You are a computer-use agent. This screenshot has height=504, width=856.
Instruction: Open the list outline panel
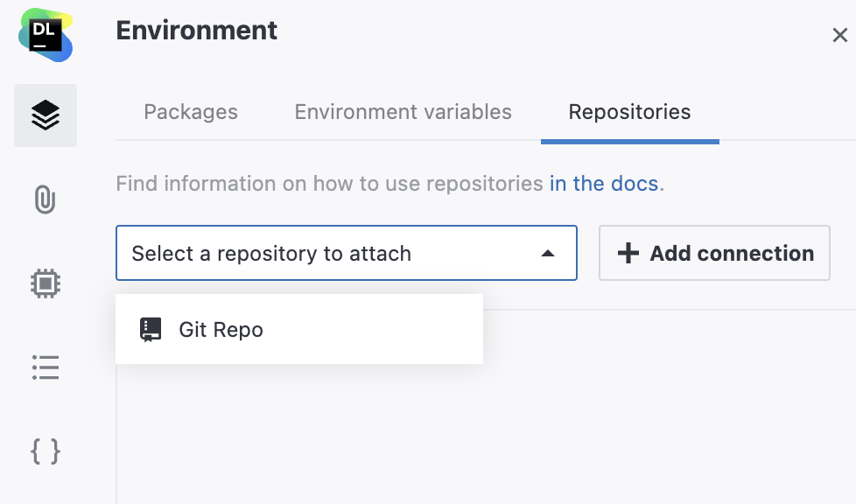pyautogui.click(x=46, y=367)
